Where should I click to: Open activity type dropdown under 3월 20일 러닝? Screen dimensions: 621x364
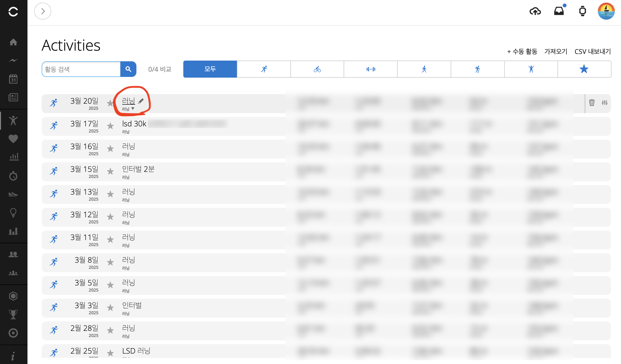coord(133,109)
